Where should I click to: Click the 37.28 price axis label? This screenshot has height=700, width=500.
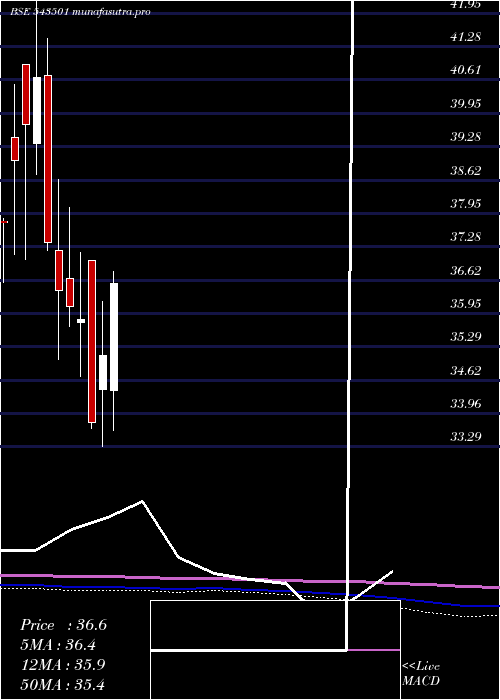466,237
